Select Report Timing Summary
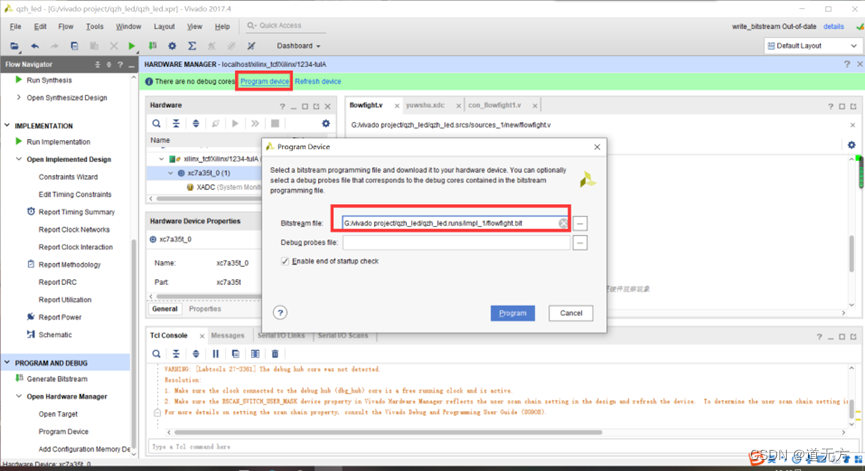 point(77,212)
